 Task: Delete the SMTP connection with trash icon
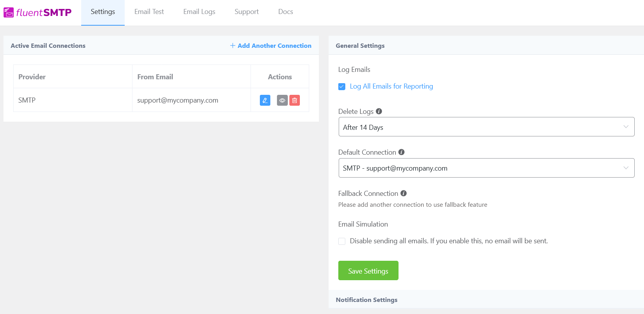[295, 100]
